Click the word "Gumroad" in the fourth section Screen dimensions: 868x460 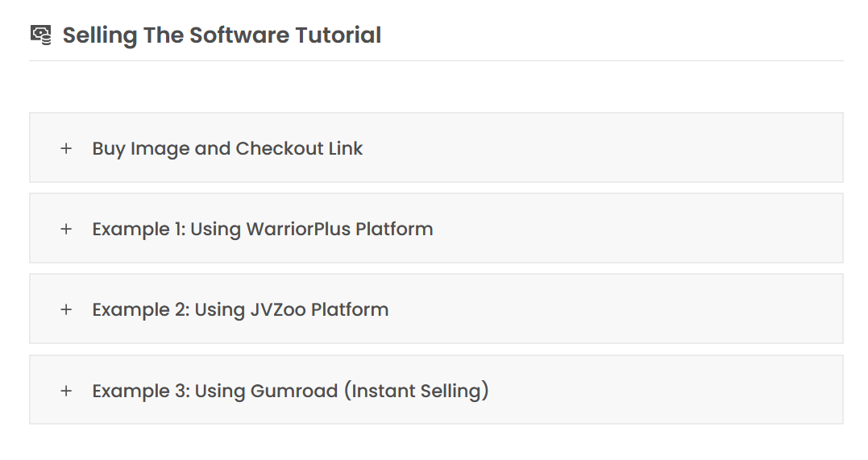(x=293, y=391)
